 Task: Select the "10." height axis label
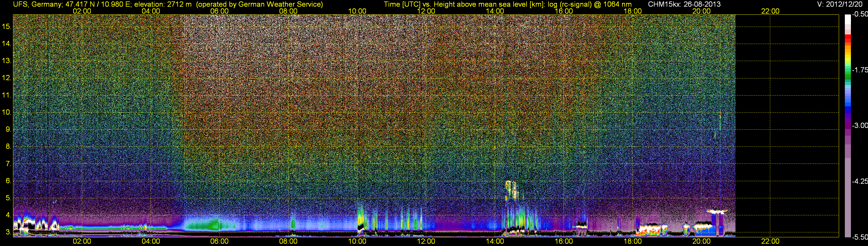click(x=7, y=112)
